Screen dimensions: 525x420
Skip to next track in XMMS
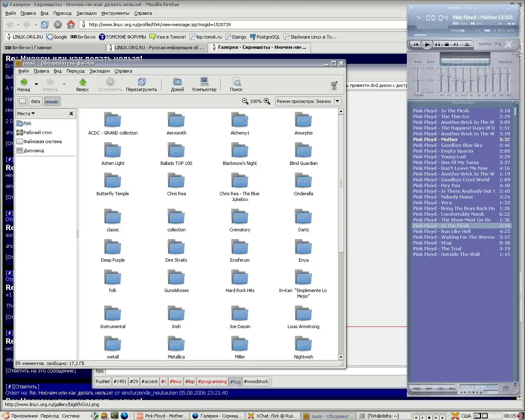click(x=456, y=44)
